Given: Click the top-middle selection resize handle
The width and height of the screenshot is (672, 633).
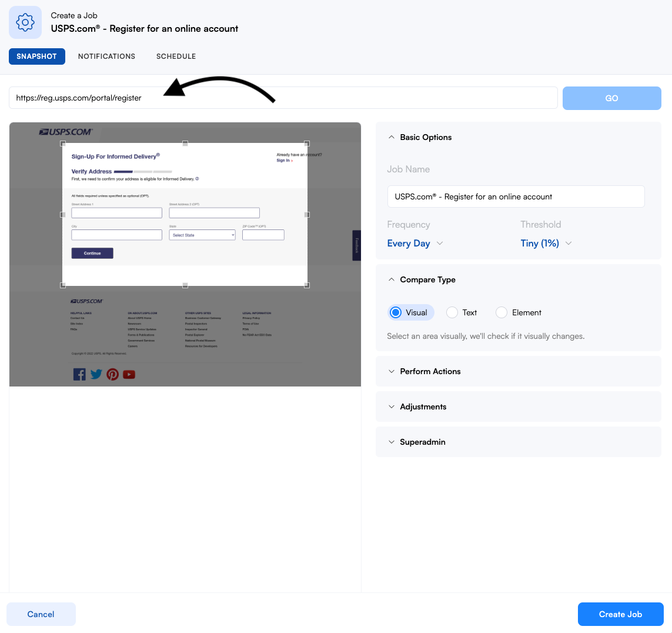Looking at the screenshot, I should pos(185,144).
